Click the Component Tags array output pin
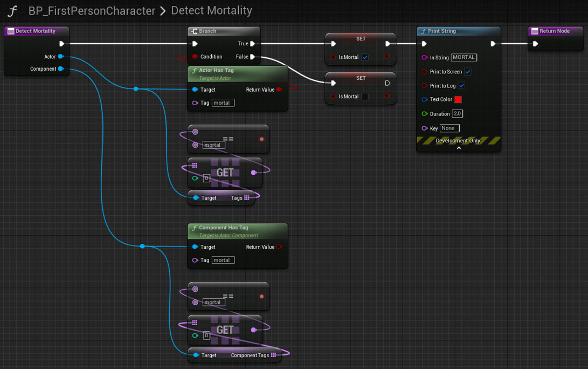This screenshot has width=588, height=369. (x=273, y=355)
